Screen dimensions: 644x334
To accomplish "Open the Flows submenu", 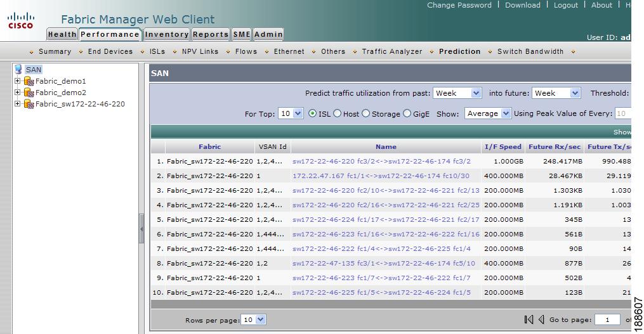I will pyautogui.click(x=246, y=51).
